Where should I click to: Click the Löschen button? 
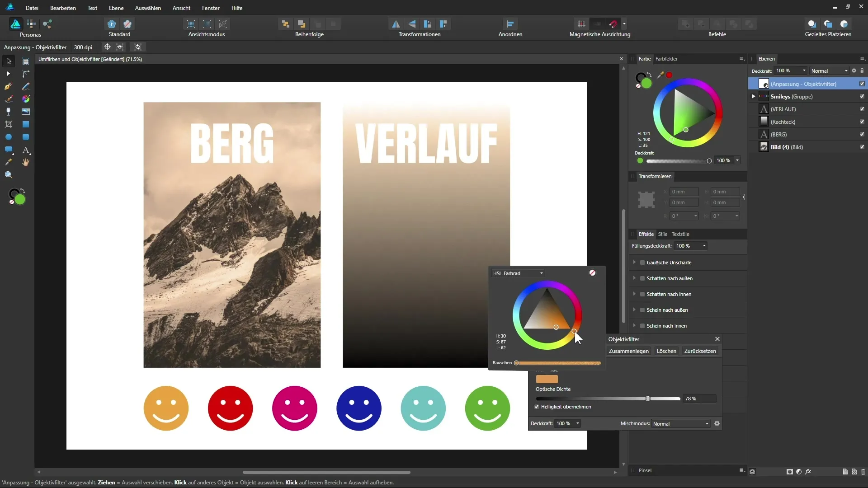point(666,351)
